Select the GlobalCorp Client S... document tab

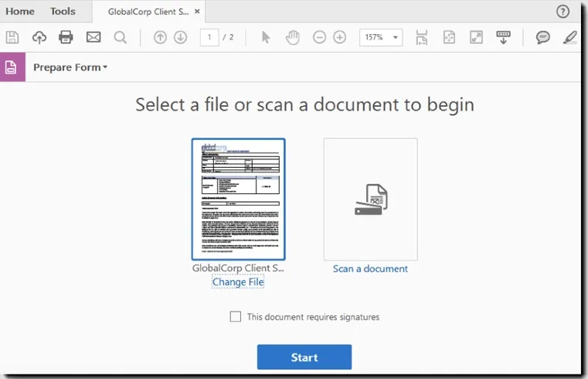[148, 12]
